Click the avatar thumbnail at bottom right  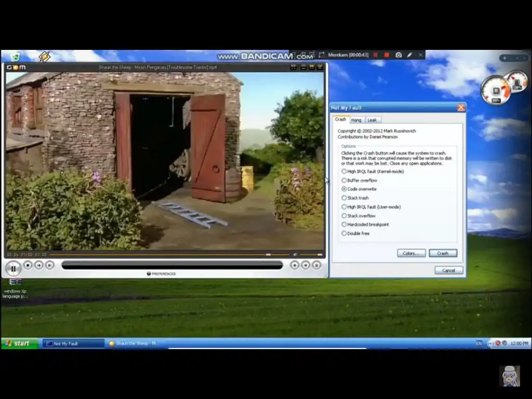point(509,376)
